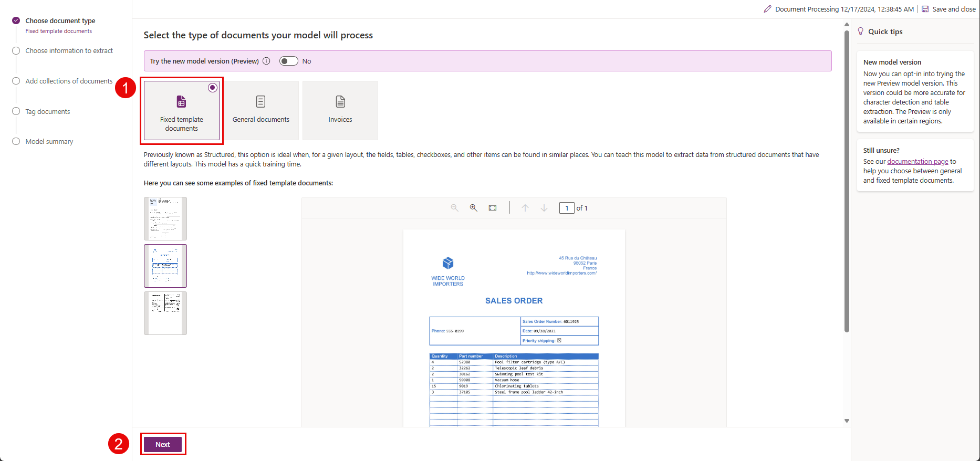The width and height of the screenshot is (980, 461).
Task: Select the first example document thumbnail
Action: (x=165, y=218)
